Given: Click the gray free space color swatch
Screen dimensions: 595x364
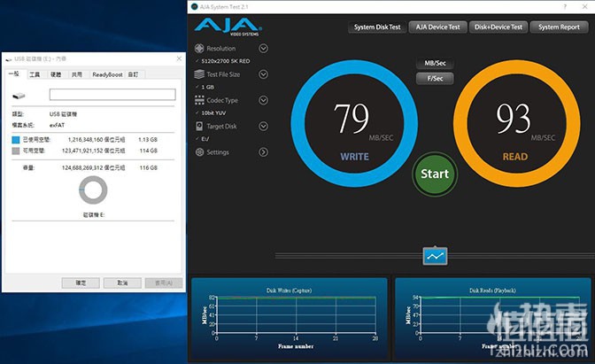Looking at the screenshot, I should tap(16, 151).
